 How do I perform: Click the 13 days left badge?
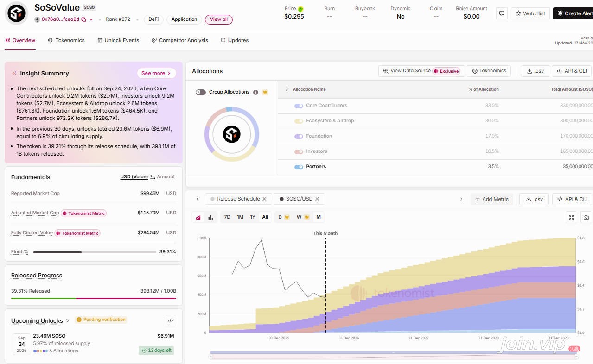click(156, 351)
